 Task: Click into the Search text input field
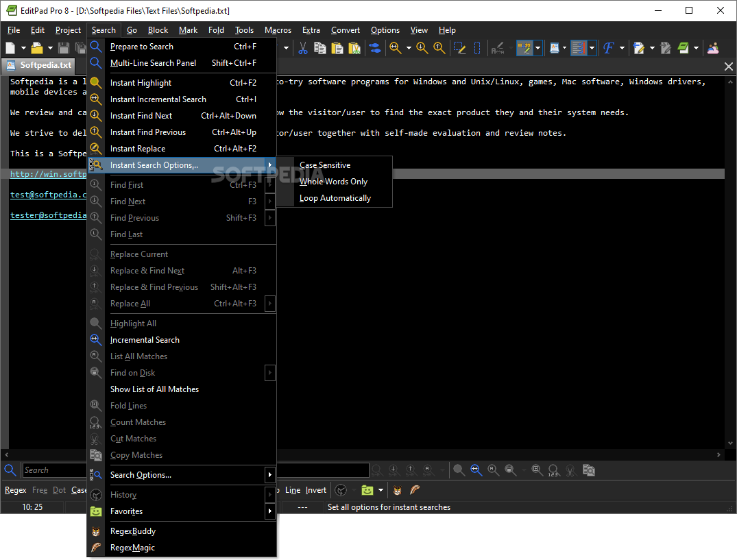[195, 470]
